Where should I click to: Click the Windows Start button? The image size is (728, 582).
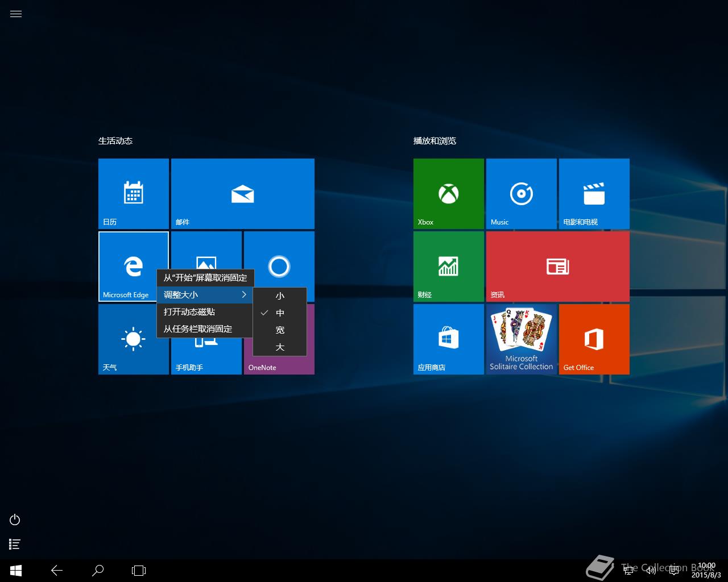16,571
